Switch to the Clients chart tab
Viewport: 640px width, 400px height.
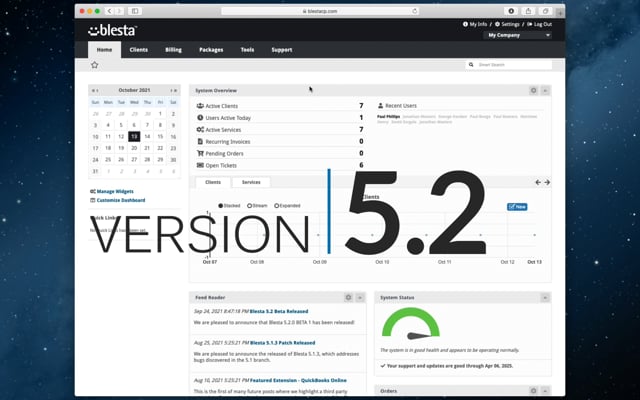(x=213, y=182)
